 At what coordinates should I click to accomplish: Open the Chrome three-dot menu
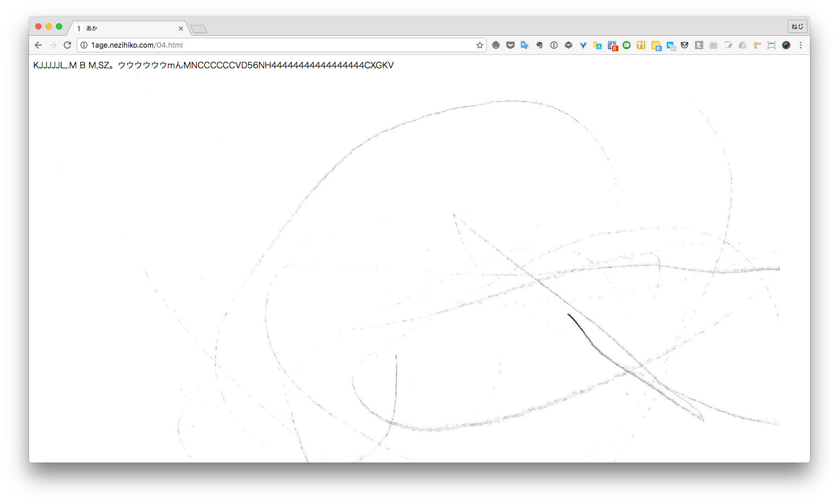[801, 45]
